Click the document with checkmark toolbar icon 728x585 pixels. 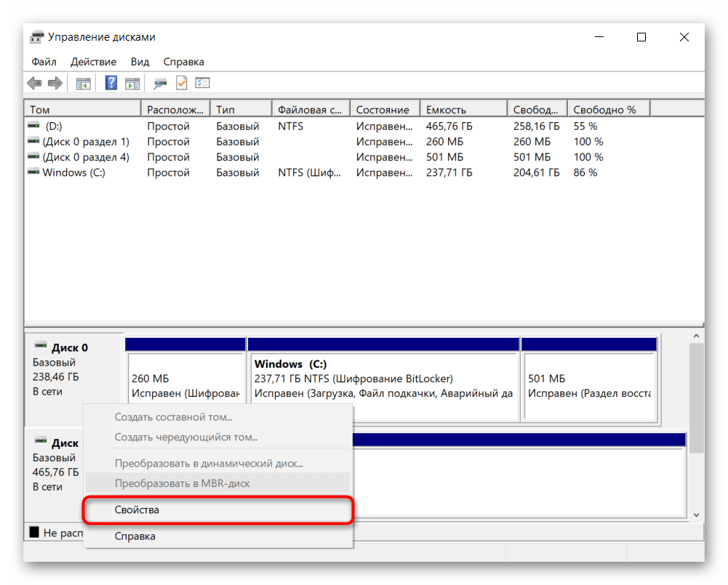tap(181, 84)
